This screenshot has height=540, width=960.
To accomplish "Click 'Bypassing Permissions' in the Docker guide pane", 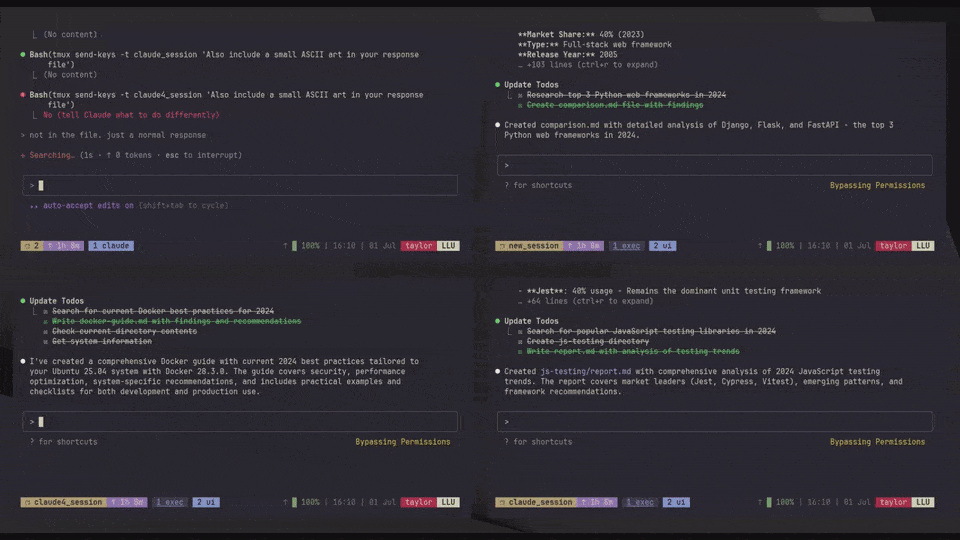I will click(x=402, y=441).
